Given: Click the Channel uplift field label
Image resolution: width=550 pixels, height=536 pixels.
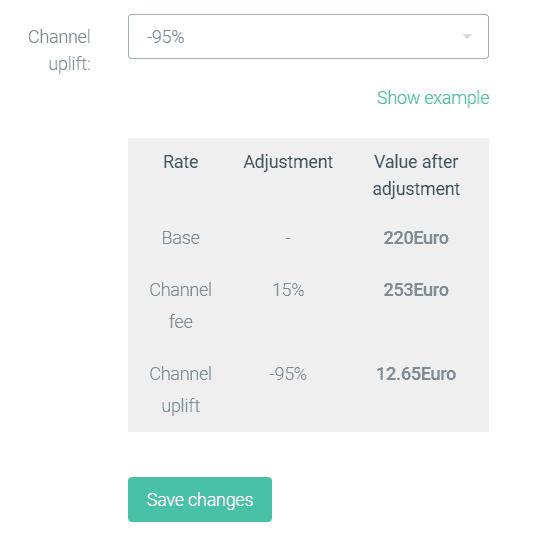Looking at the screenshot, I should tap(59, 50).
